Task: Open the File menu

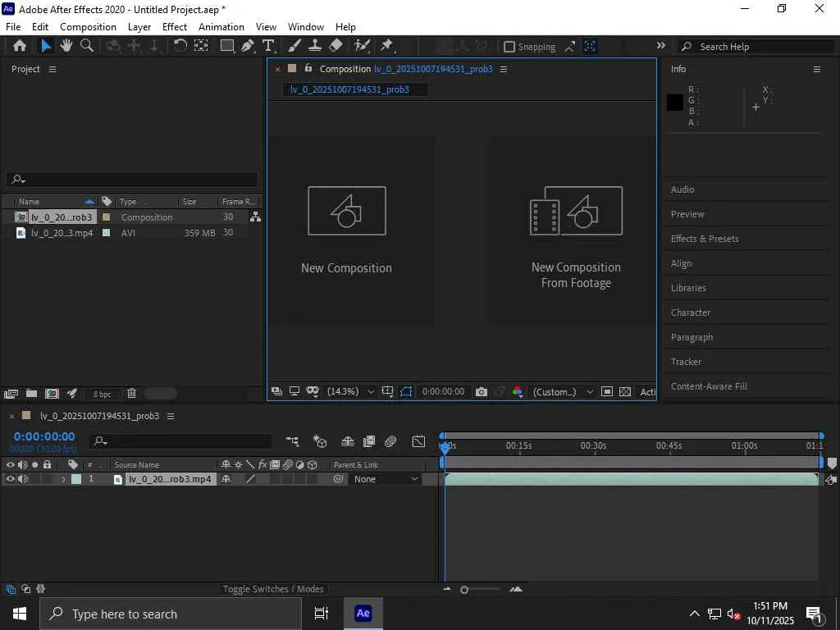Action: (x=13, y=27)
